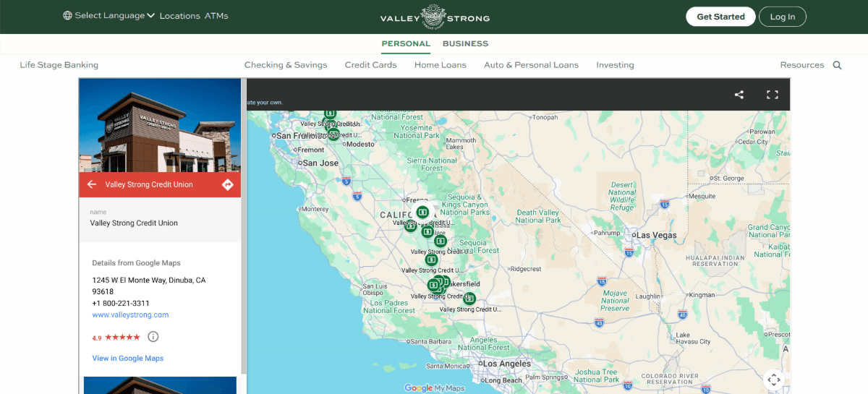Click the location panel vertical scrollbar
Screen dimensions: 868x394
tap(244, 226)
